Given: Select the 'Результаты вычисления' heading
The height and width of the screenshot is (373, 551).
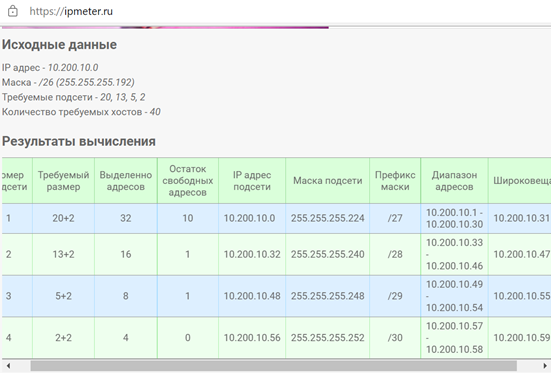Looking at the screenshot, I should tap(79, 141).
